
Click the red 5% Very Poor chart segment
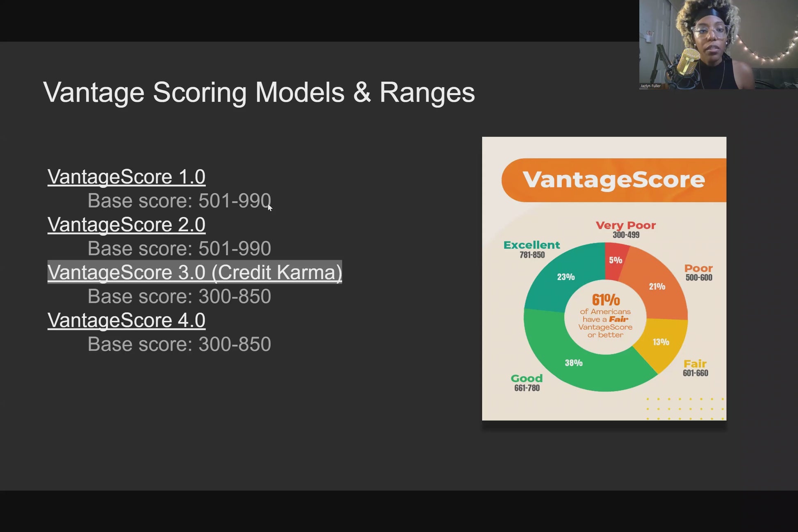(615, 260)
